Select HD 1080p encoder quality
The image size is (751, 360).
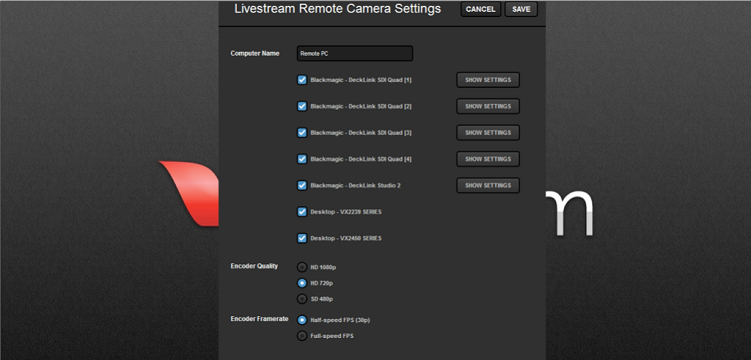pyautogui.click(x=302, y=267)
